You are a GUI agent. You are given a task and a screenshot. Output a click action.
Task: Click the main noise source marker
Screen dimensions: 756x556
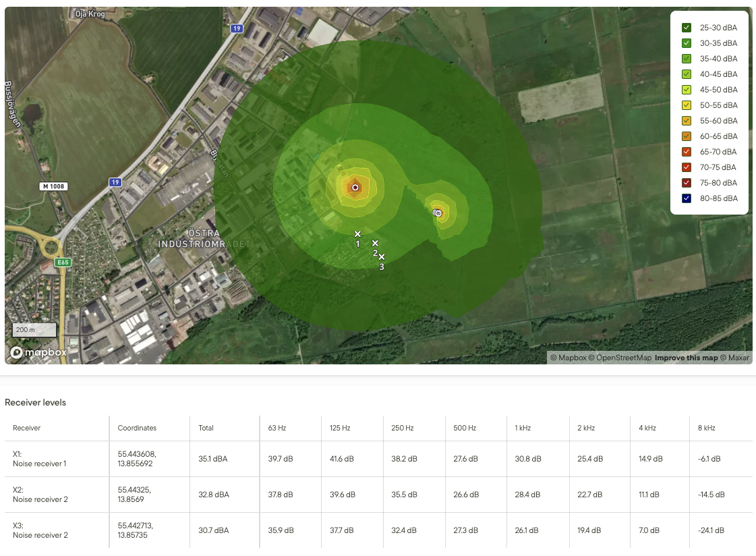coord(355,188)
